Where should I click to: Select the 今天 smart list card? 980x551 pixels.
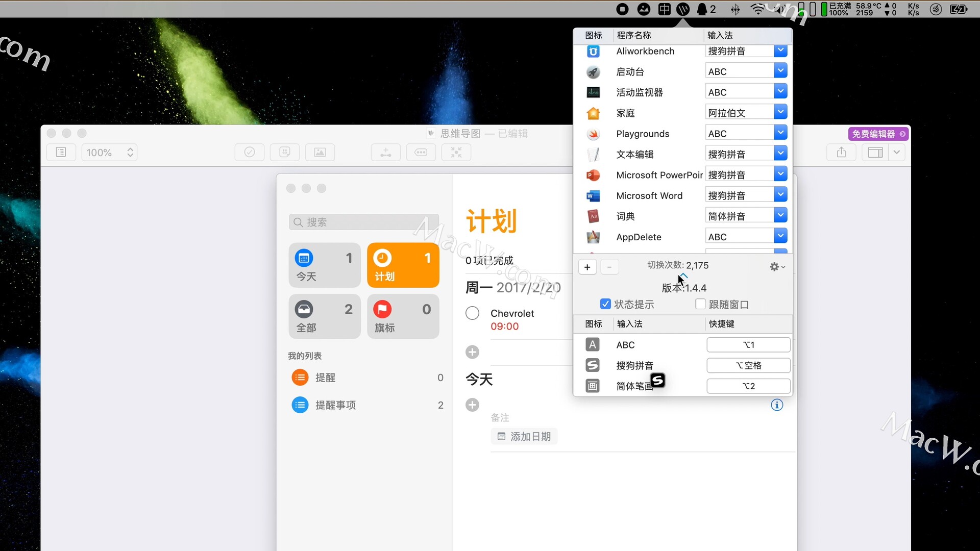coord(325,265)
